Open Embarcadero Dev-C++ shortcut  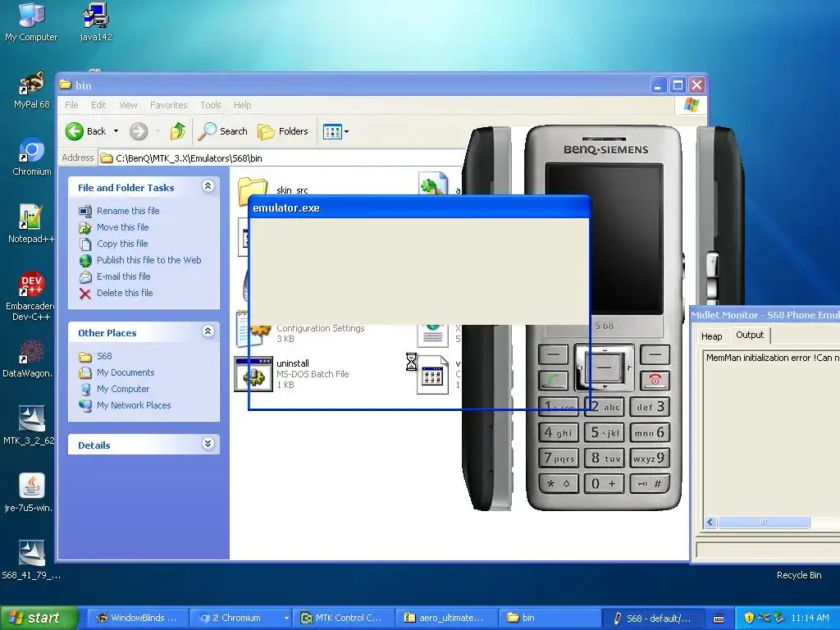[30, 296]
